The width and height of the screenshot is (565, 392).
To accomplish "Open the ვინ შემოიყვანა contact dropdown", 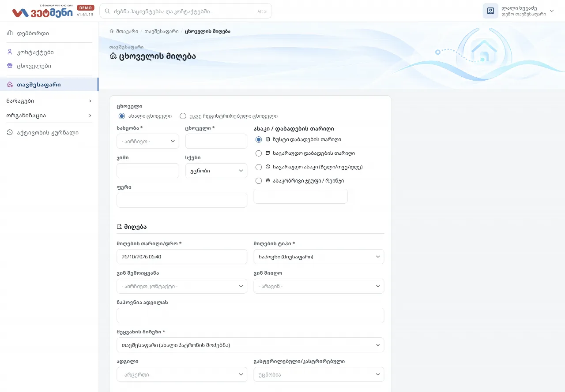I will tap(182, 286).
